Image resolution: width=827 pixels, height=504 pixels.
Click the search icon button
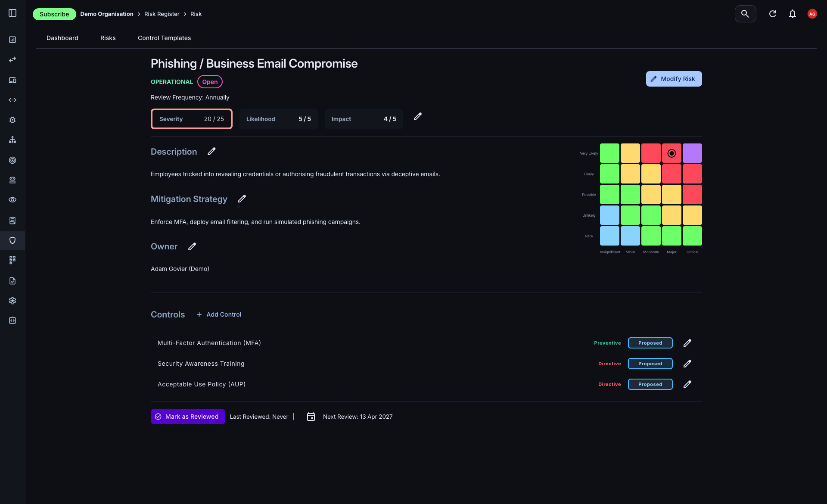click(x=745, y=14)
